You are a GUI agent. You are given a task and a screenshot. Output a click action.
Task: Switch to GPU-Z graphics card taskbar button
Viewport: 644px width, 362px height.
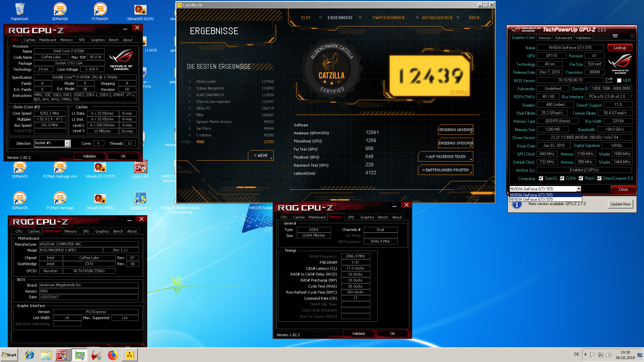point(79,355)
